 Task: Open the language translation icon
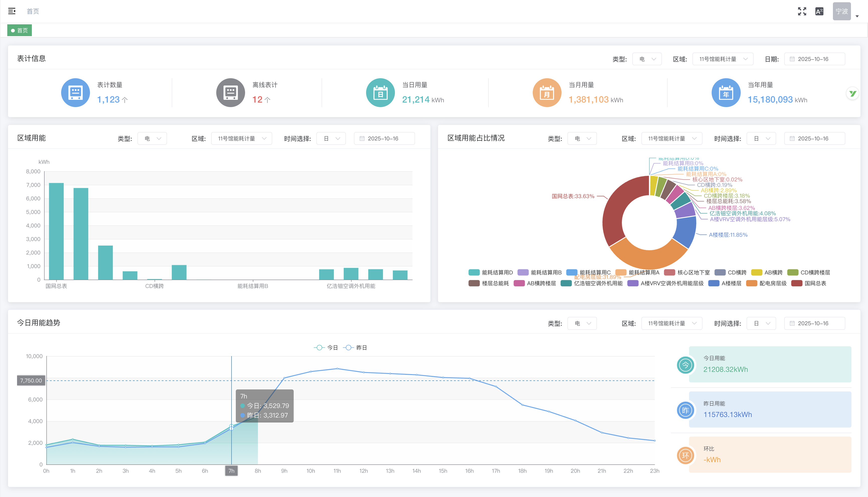(x=819, y=11)
